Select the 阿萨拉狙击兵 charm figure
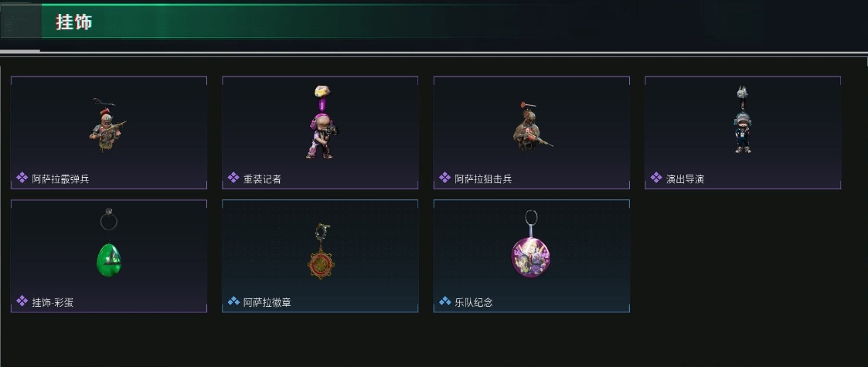868x367 pixels. click(x=532, y=126)
